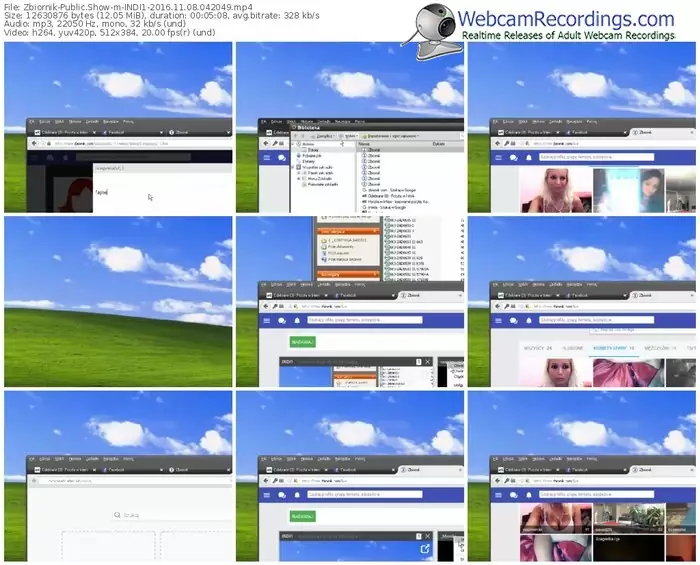Click browser back arrow behind Biblioteka window
700x565 pixels.
coord(267,143)
